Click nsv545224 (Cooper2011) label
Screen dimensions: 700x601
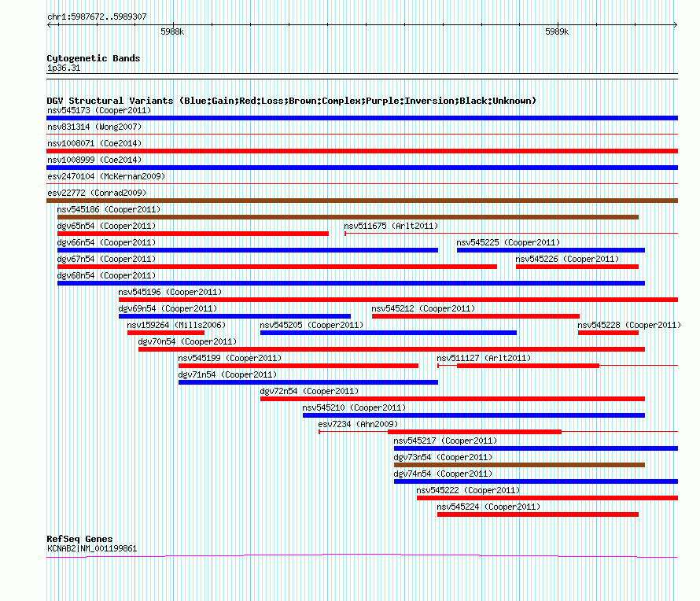coord(488,507)
